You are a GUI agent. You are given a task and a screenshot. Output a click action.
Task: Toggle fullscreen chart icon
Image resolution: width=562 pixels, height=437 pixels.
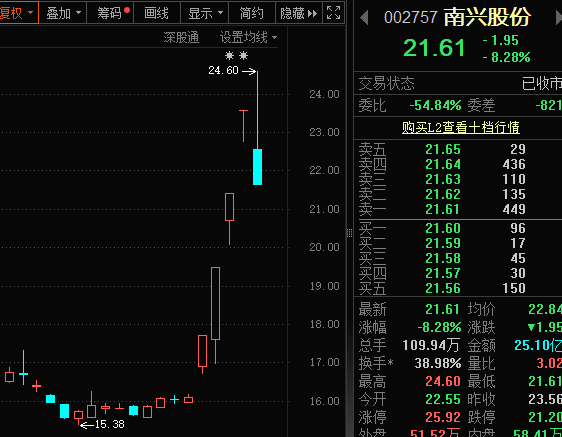(x=334, y=13)
